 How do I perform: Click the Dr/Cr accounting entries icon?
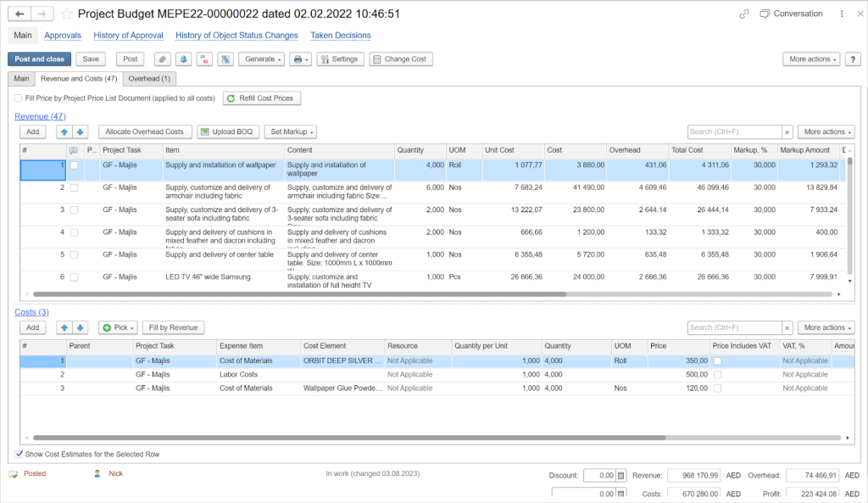(204, 59)
